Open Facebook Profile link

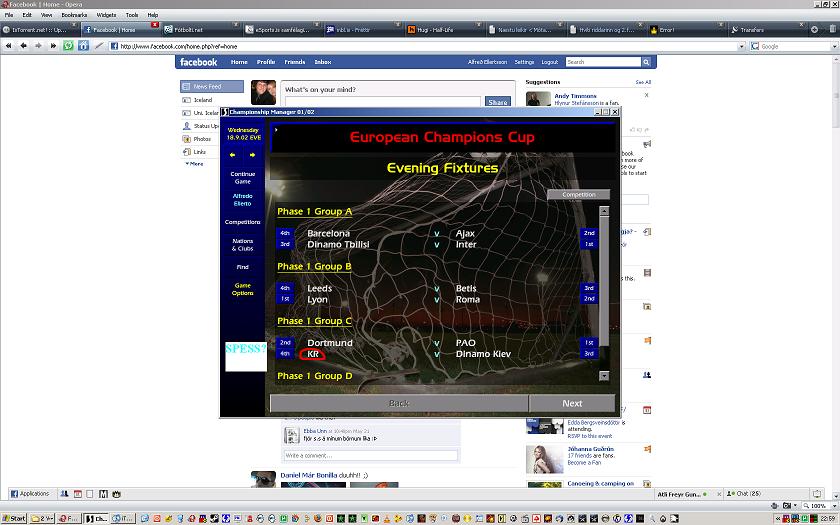click(x=266, y=62)
